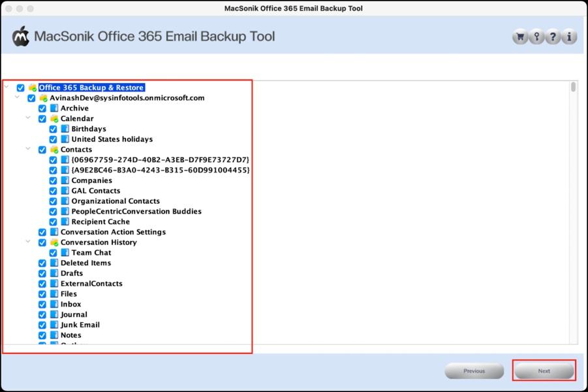Click the Archive folder icon
588x392 pixels.
pos(54,108)
